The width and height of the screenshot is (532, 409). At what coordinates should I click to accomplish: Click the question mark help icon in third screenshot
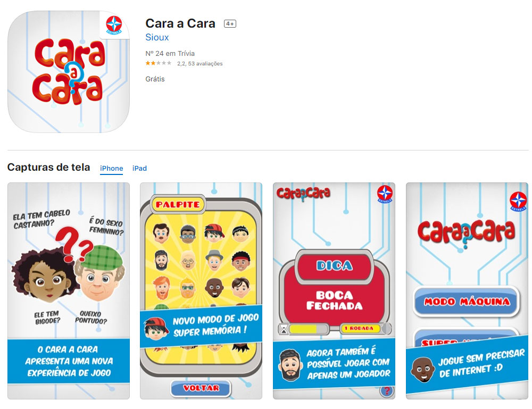(386, 391)
